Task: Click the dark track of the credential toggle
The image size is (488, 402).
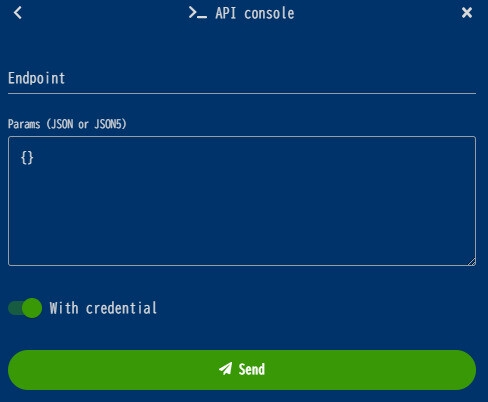Action: [15, 308]
